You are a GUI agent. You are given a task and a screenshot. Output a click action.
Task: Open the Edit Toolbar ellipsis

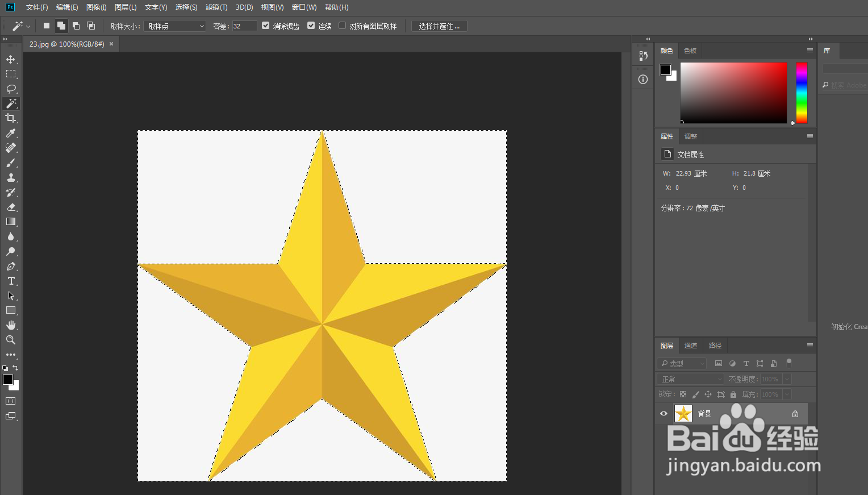click(11, 355)
